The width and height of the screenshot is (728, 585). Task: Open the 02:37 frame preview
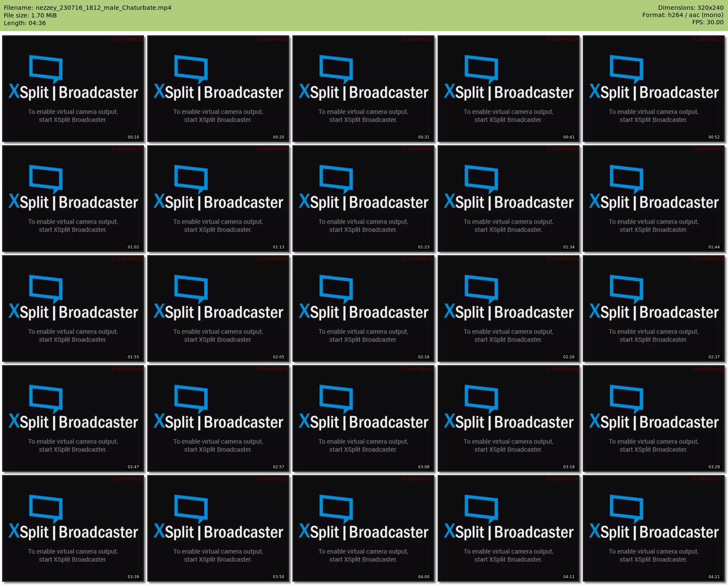(654, 308)
